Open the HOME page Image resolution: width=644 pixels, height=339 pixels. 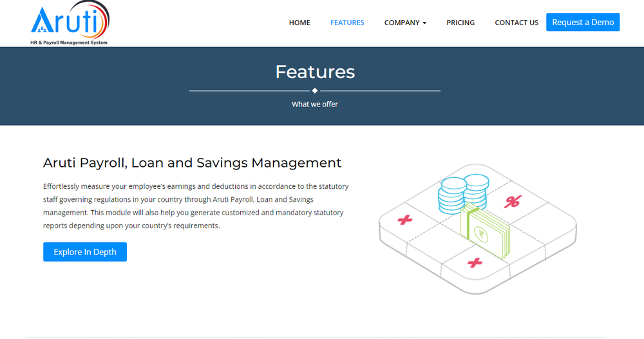click(299, 23)
